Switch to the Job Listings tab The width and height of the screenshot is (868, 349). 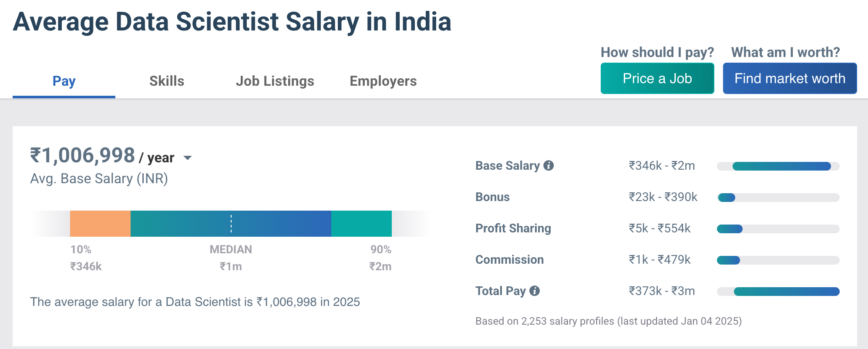275,81
